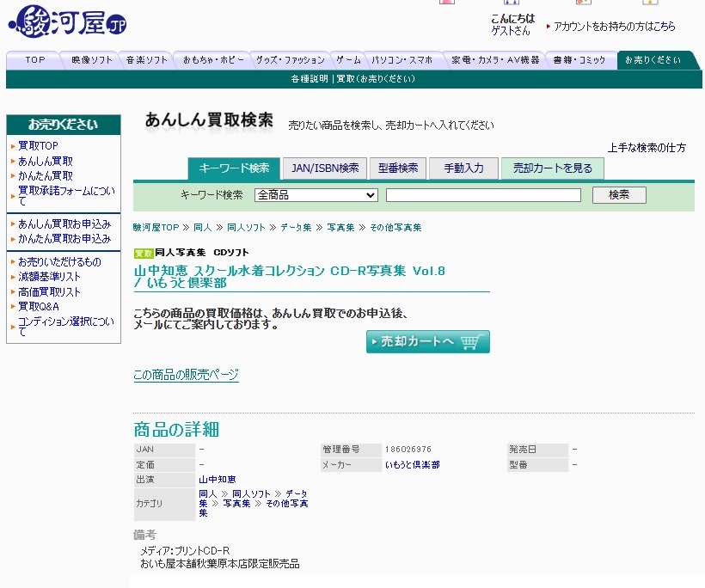Open the TOP navigation tab

click(x=35, y=60)
